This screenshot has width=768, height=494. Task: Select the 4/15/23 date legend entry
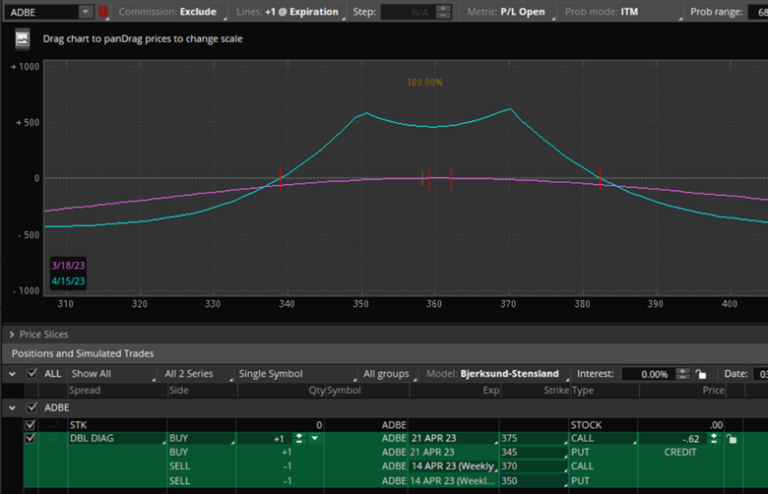pyautogui.click(x=68, y=281)
